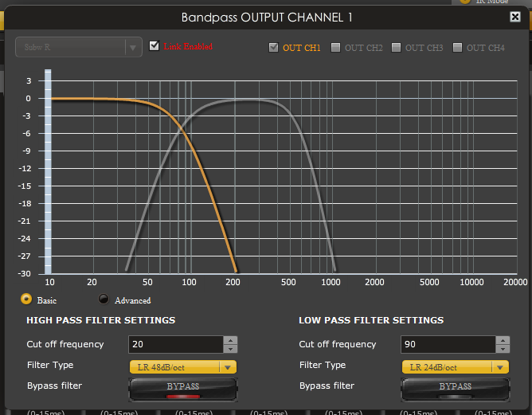Open the high pass LR 48dB/oct filter type dropdown

pos(183,367)
